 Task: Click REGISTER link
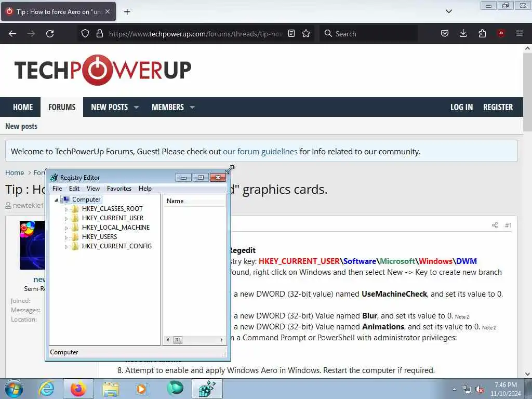(498, 107)
